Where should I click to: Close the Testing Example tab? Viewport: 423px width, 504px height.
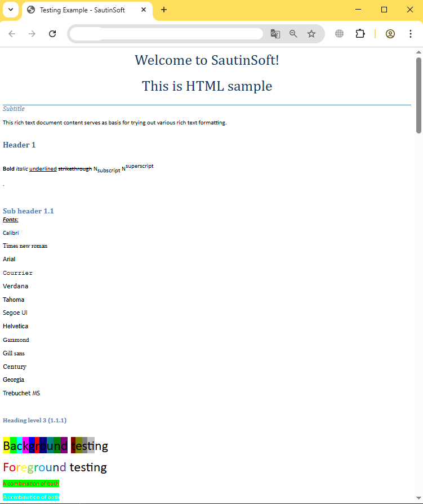(144, 10)
